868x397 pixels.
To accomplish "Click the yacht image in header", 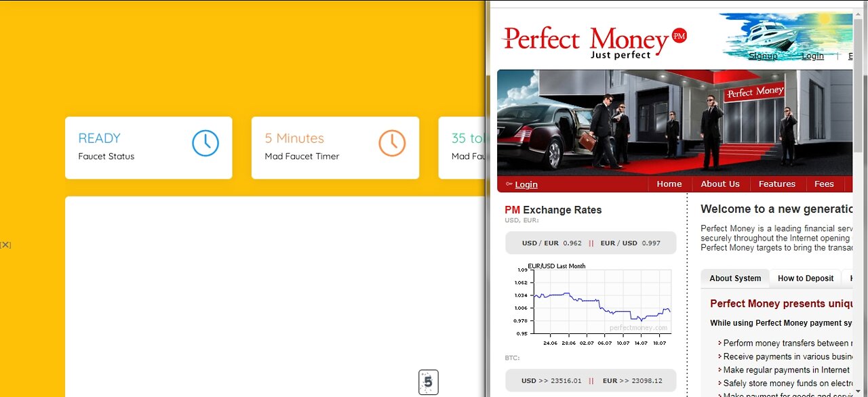I will [x=785, y=37].
